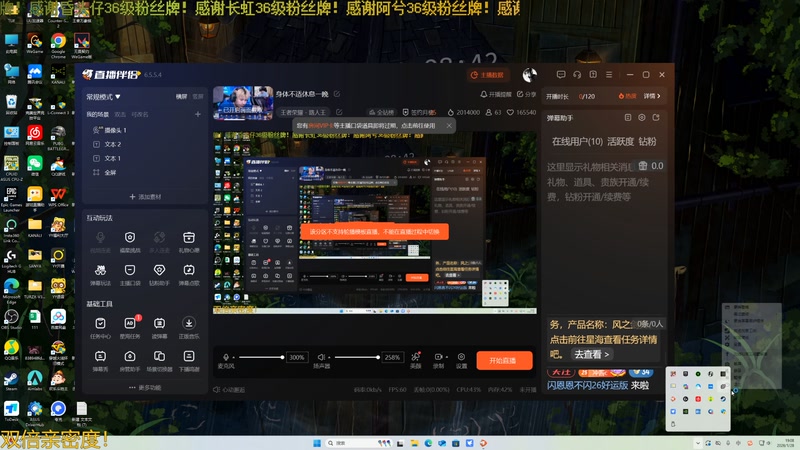Click speaker 258% value field

[392, 357]
